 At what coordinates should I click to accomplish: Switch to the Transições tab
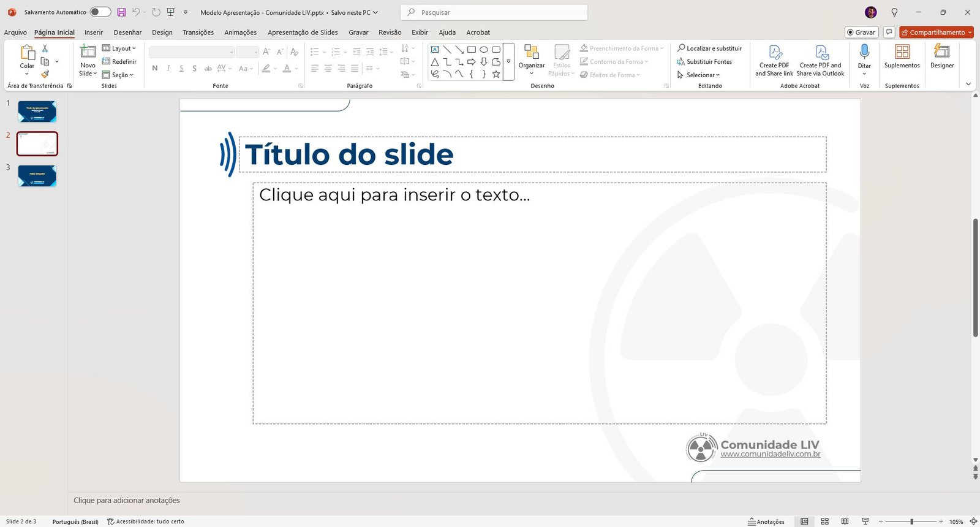198,32
